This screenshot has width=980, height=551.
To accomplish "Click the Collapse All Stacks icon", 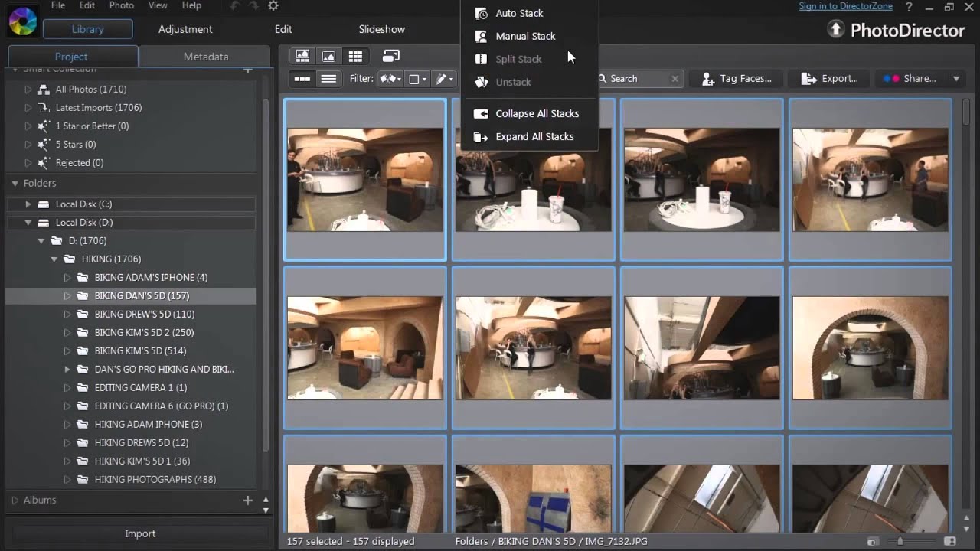I will tap(481, 113).
